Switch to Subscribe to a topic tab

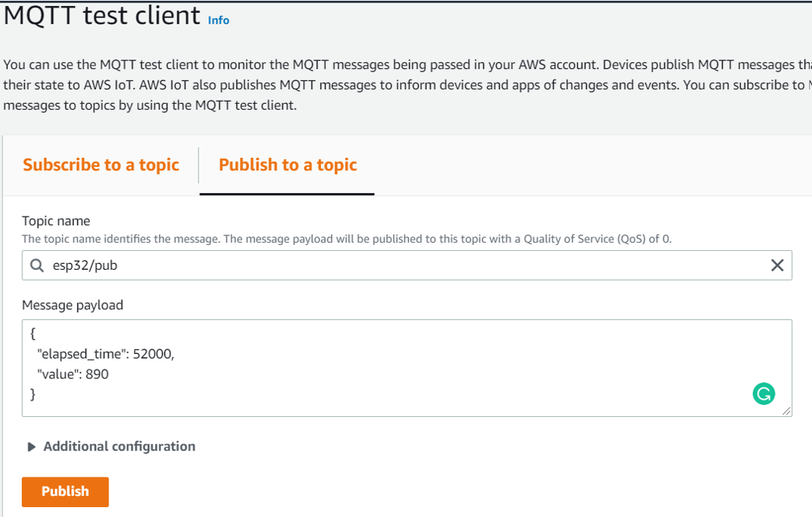(101, 164)
